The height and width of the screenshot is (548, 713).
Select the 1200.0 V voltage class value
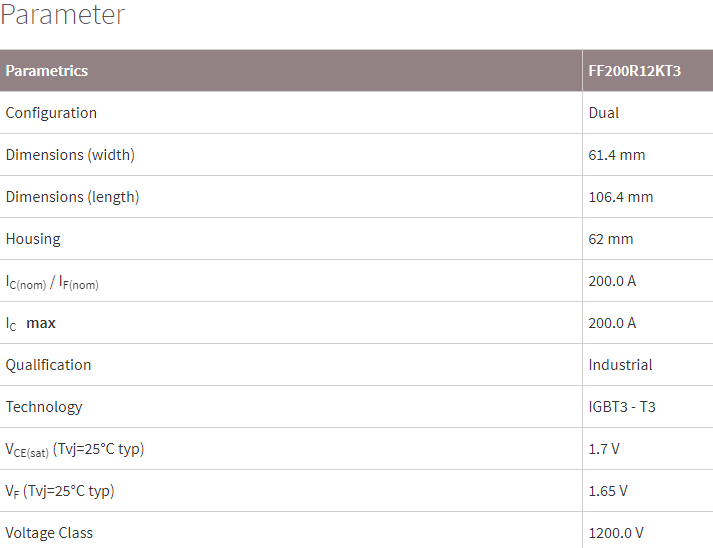point(616,533)
